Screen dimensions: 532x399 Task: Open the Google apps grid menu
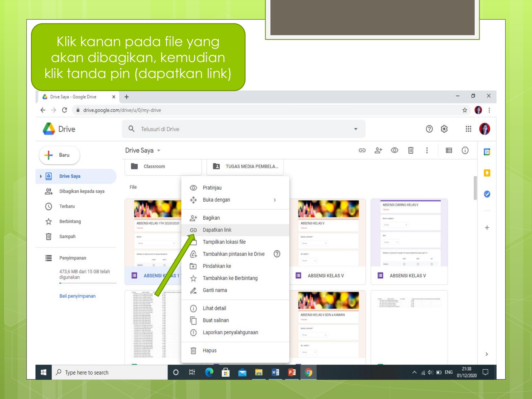click(468, 129)
